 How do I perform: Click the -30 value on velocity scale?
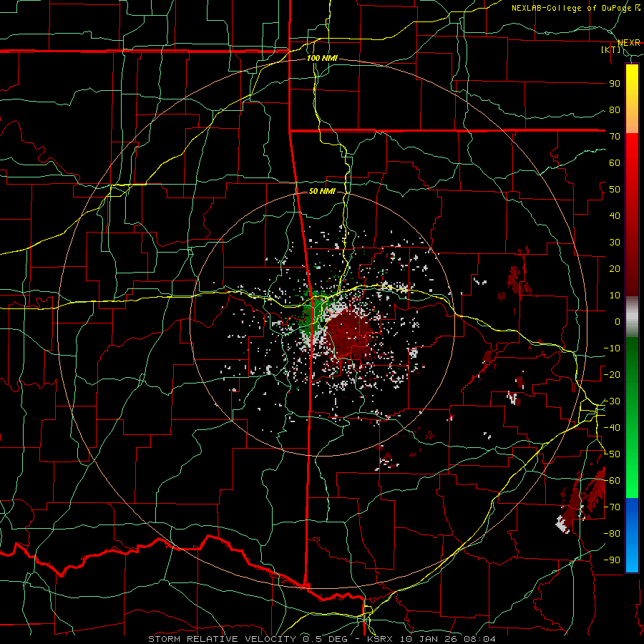pos(612,401)
